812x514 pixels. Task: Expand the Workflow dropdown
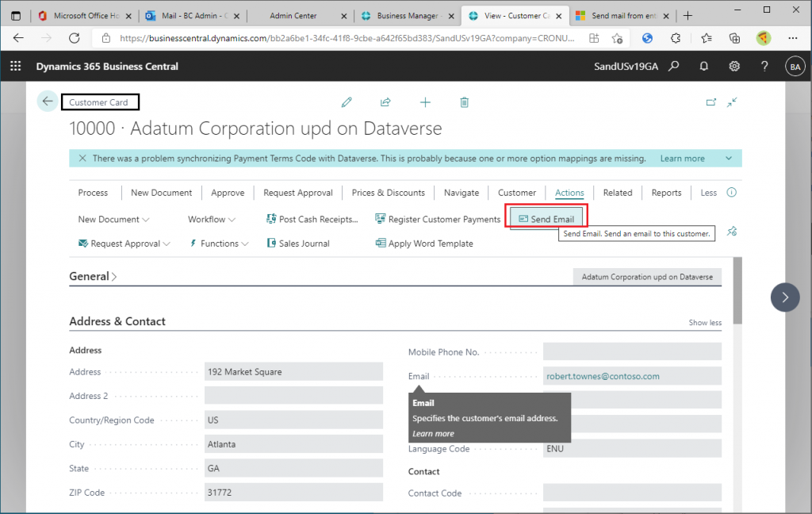pyautogui.click(x=212, y=220)
